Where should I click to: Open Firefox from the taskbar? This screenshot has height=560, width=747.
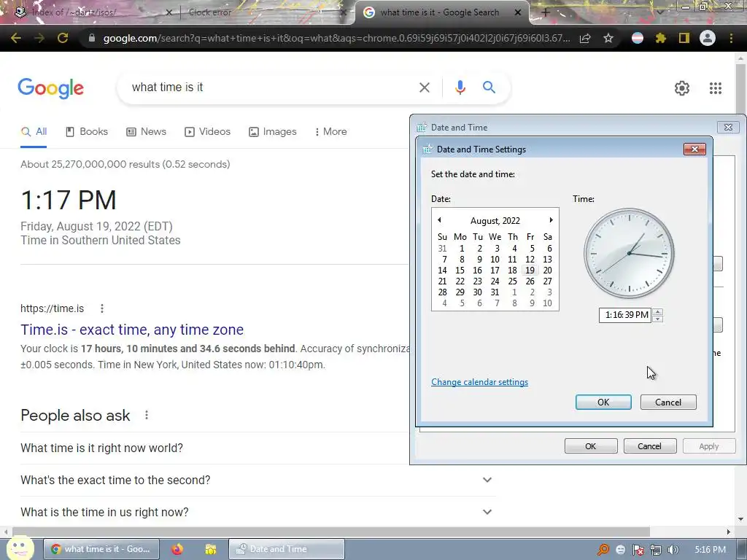pyautogui.click(x=177, y=550)
